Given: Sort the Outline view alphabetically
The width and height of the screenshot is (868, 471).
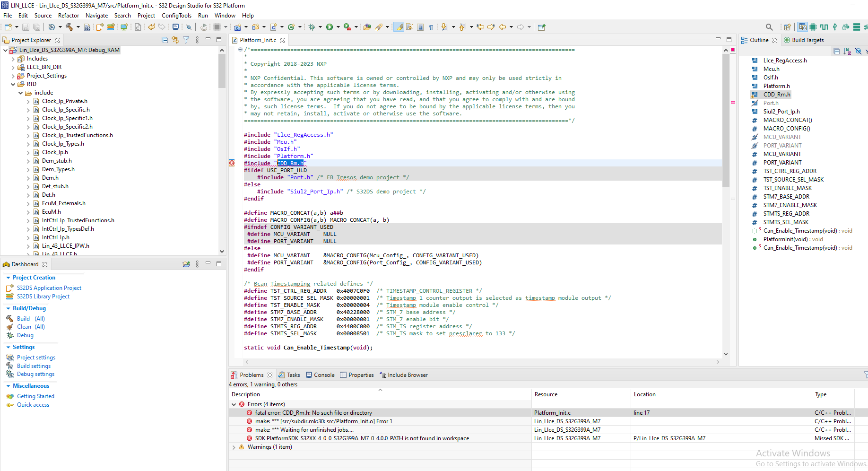Looking at the screenshot, I should pyautogui.click(x=848, y=51).
